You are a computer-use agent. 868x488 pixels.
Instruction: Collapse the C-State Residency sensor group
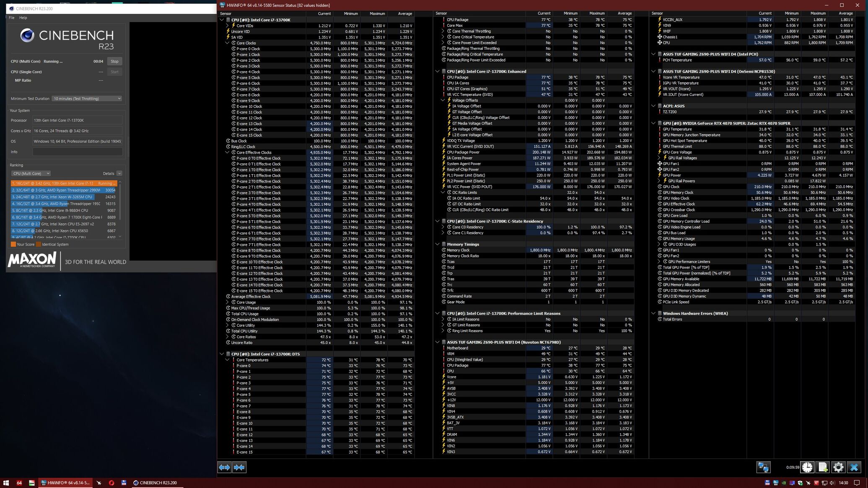pyautogui.click(x=437, y=221)
